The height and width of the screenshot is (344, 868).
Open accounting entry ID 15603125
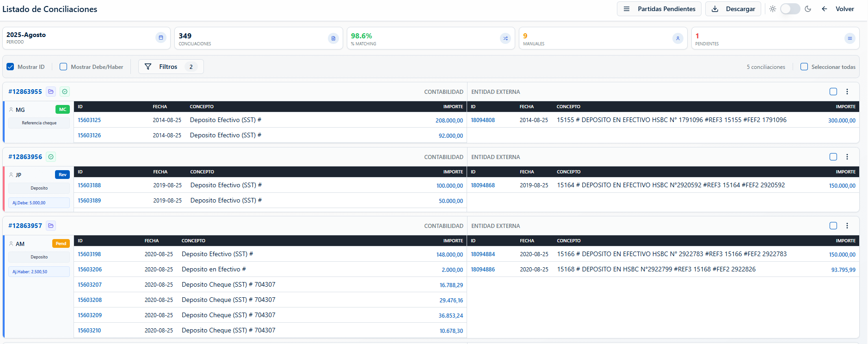coord(89,120)
